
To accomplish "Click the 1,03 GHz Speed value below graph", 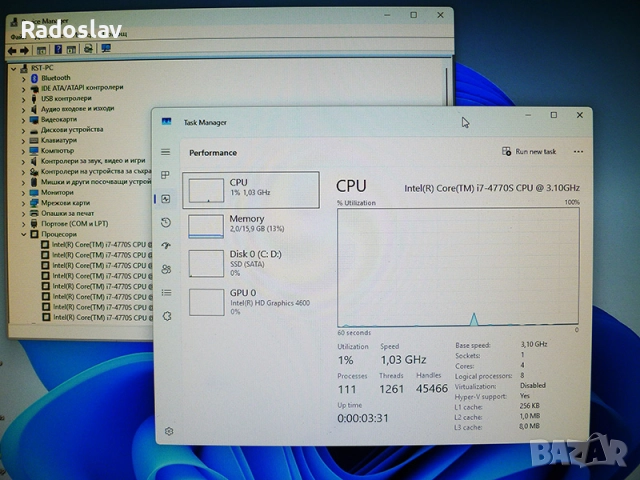I will [403, 360].
